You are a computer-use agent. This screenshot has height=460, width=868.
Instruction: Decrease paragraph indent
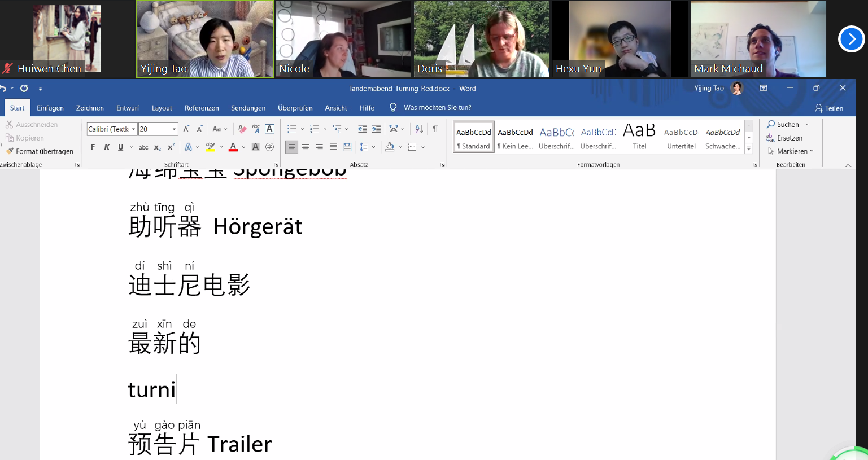[x=362, y=129]
